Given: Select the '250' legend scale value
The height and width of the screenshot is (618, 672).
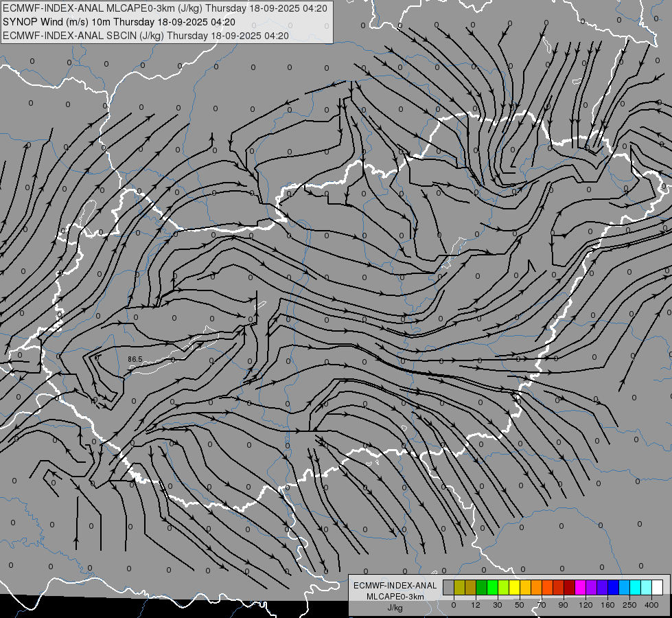Looking at the screenshot, I should click(x=629, y=605).
